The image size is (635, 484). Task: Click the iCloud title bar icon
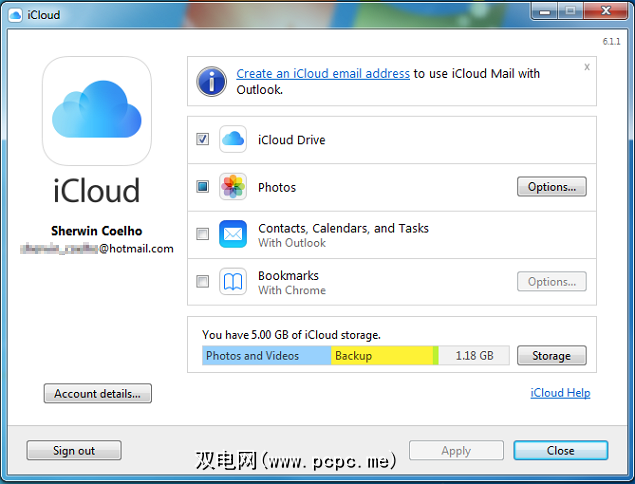15,15
